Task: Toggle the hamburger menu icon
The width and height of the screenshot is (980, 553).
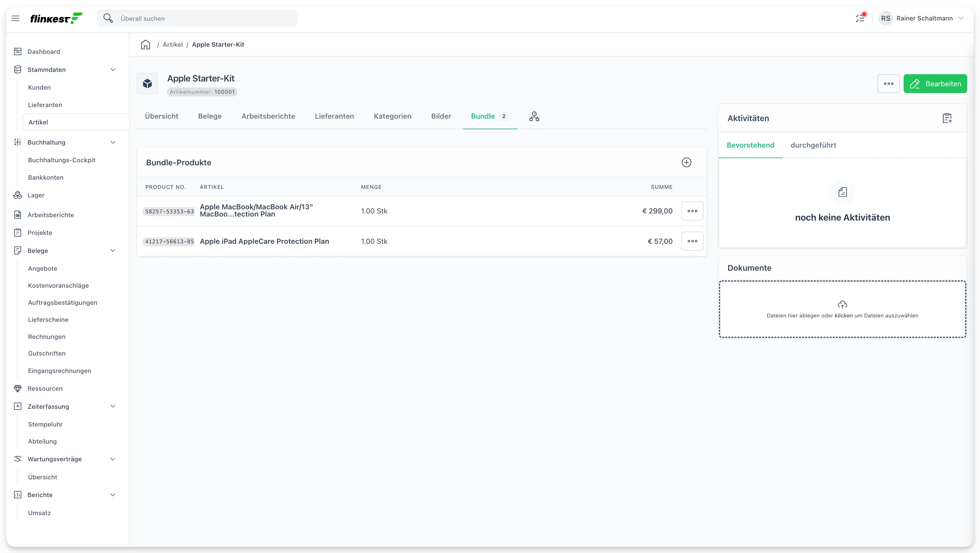Action: 15,18
